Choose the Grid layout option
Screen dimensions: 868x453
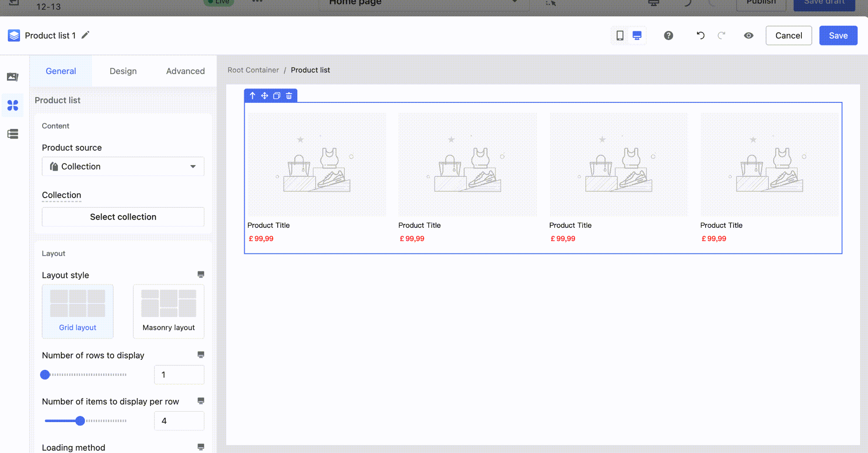point(77,311)
